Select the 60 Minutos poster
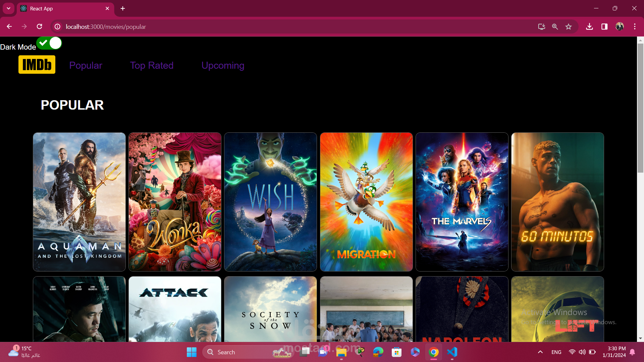The width and height of the screenshot is (644, 362). 557,202
